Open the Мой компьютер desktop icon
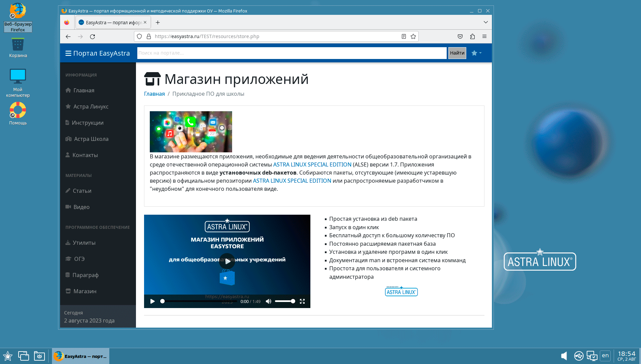Image resolution: width=641 pixels, height=364 pixels. (18, 83)
